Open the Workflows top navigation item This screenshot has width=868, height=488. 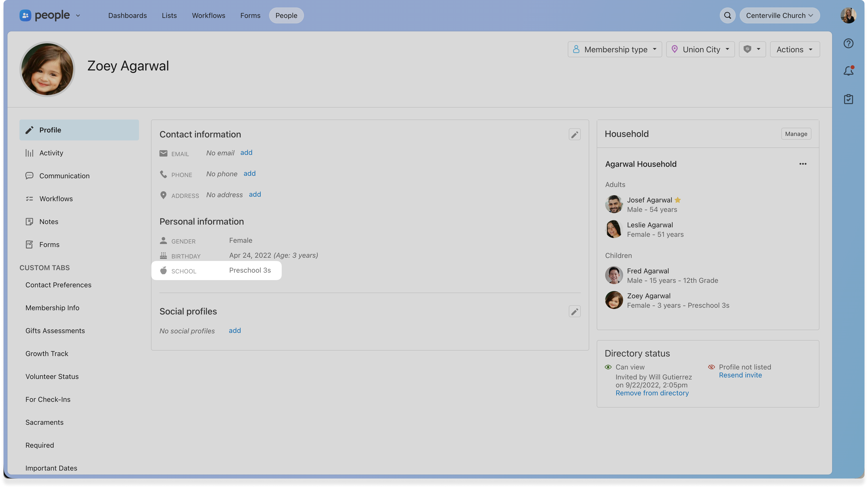pos(208,15)
